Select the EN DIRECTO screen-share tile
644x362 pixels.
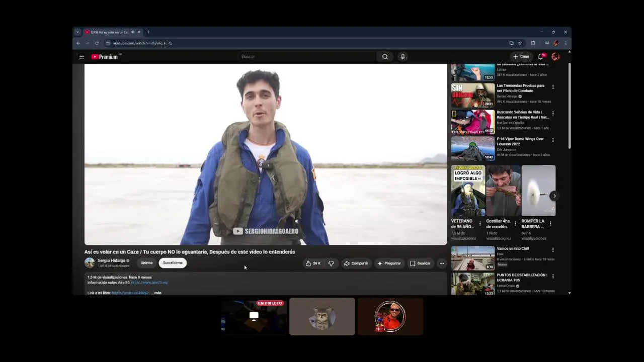pos(254,316)
